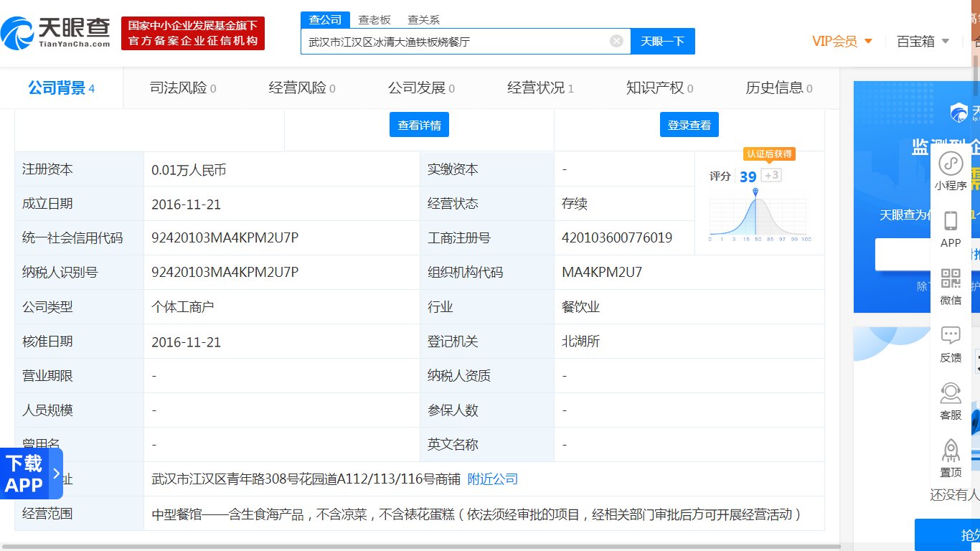The height and width of the screenshot is (551, 980).
Task: Open the 司法风险 tab
Action: (x=183, y=88)
